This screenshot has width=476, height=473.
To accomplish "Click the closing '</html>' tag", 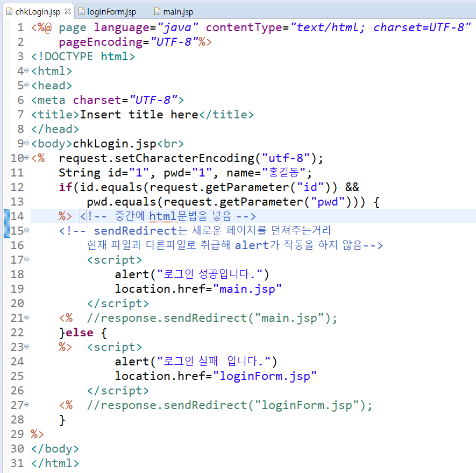I will click(55, 463).
